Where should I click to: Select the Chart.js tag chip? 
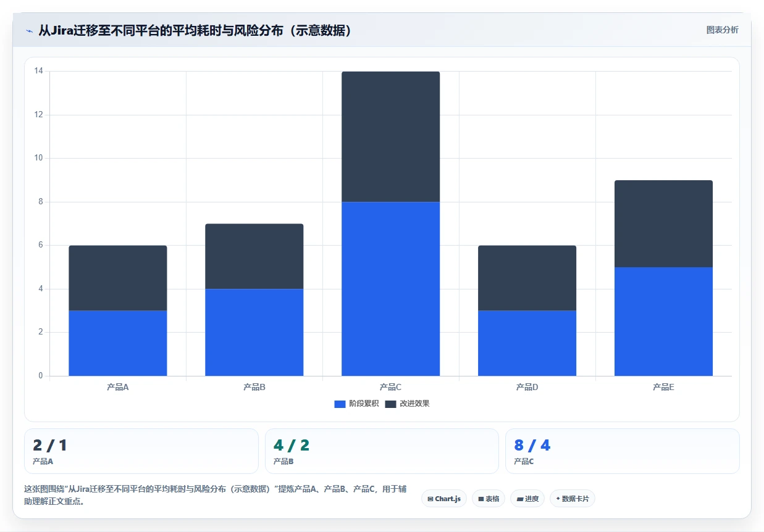point(444,499)
